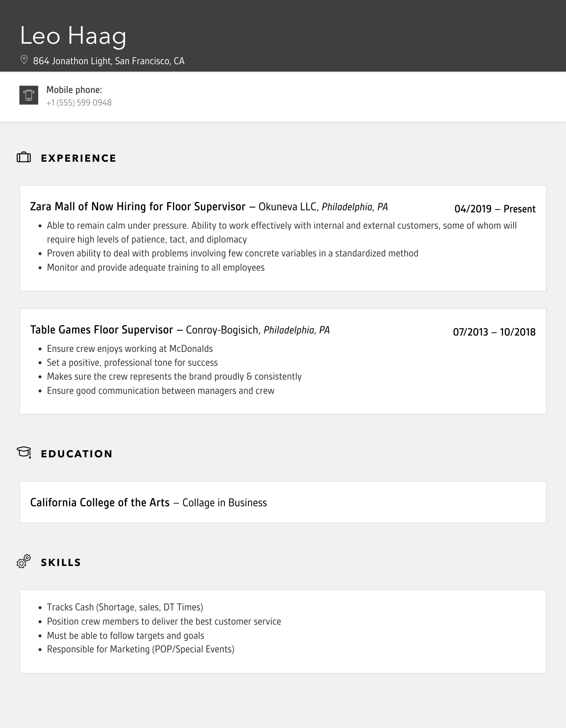
Task: Click California College of the Arts entry
Action: [100, 502]
